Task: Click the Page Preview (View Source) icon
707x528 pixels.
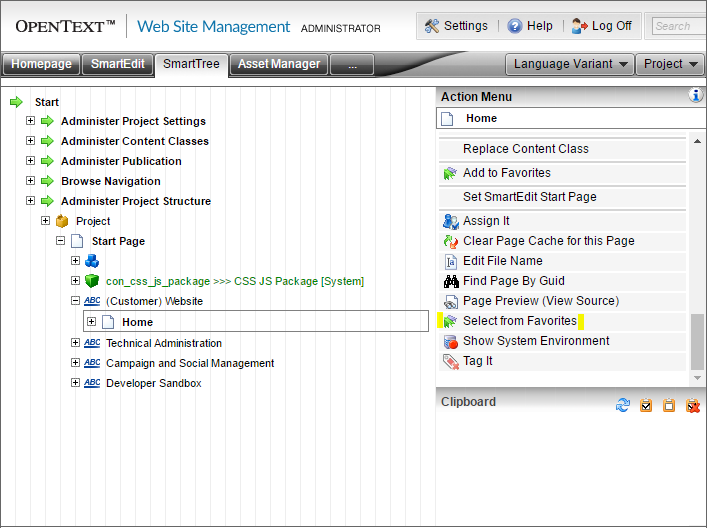Action: click(450, 301)
